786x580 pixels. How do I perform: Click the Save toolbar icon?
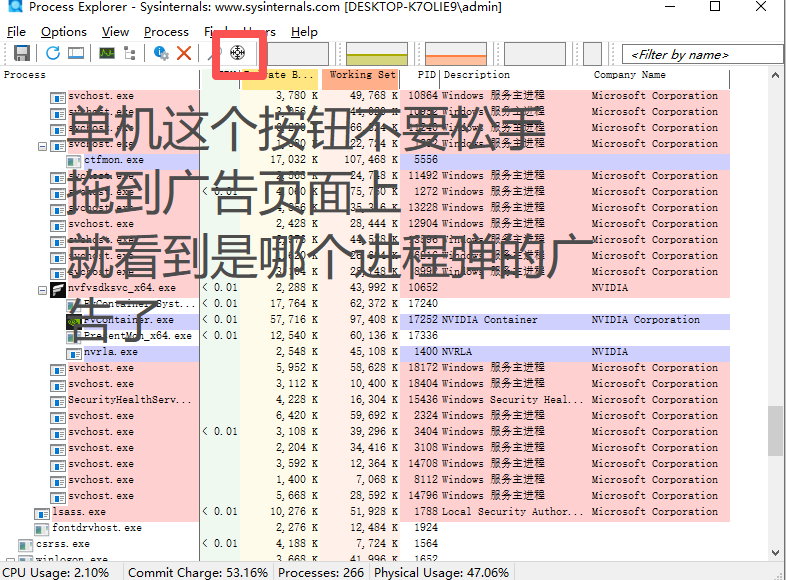[22, 53]
